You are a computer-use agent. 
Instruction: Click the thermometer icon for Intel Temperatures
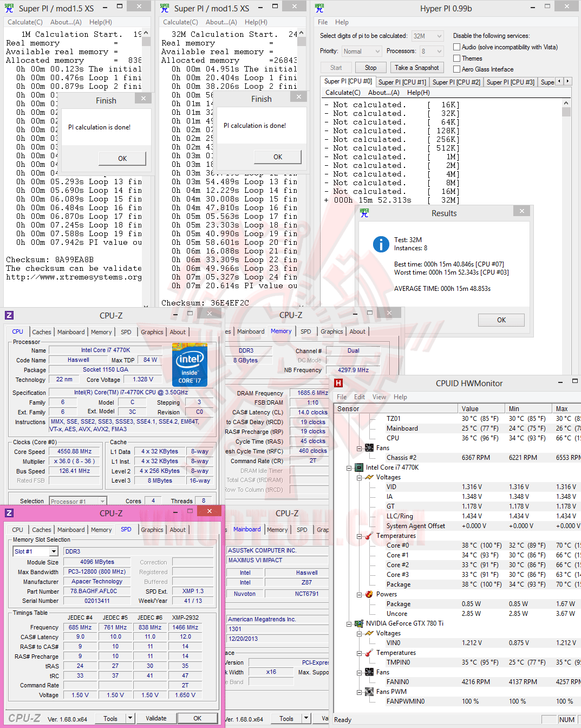click(x=369, y=536)
